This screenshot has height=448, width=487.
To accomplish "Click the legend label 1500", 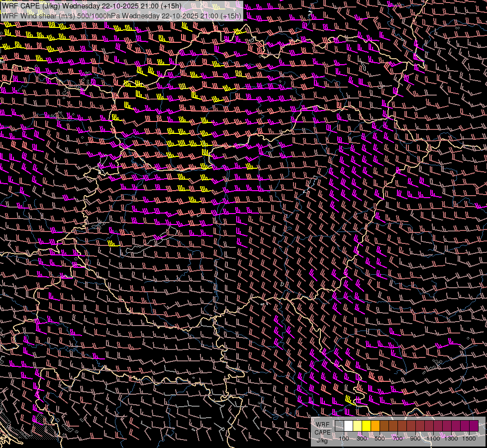I will [469, 439].
